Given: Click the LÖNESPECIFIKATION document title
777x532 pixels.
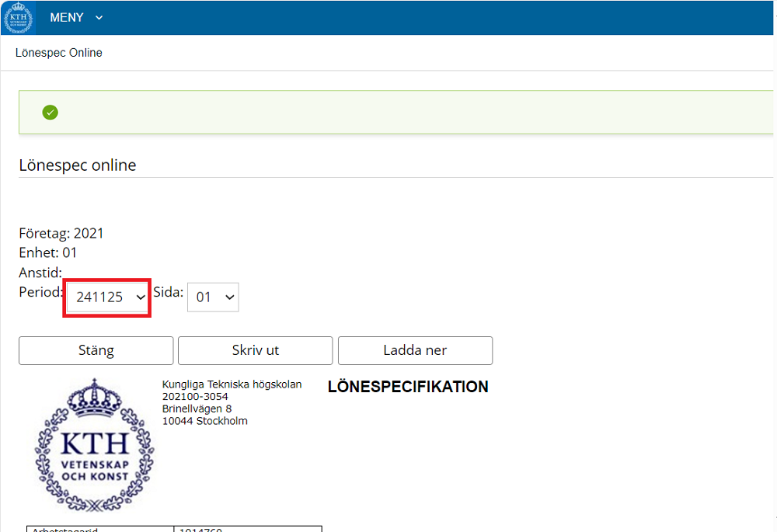Looking at the screenshot, I should pos(408,386).
